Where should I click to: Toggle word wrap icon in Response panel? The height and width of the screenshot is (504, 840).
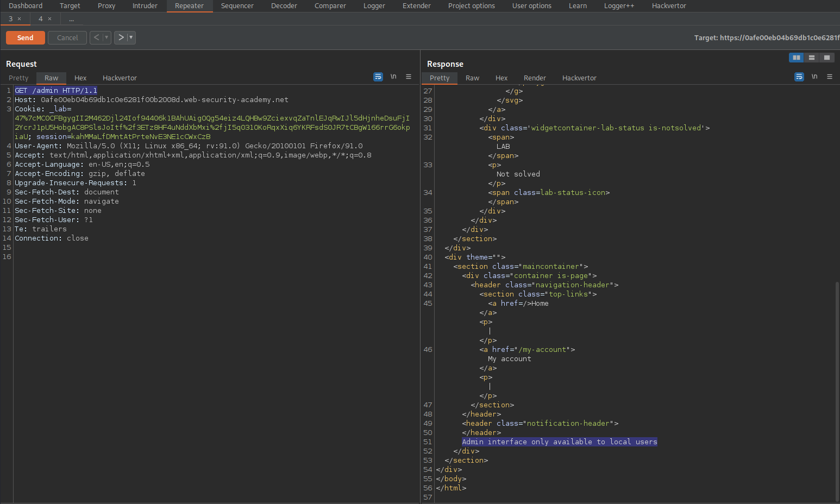[x=799, y=77]
